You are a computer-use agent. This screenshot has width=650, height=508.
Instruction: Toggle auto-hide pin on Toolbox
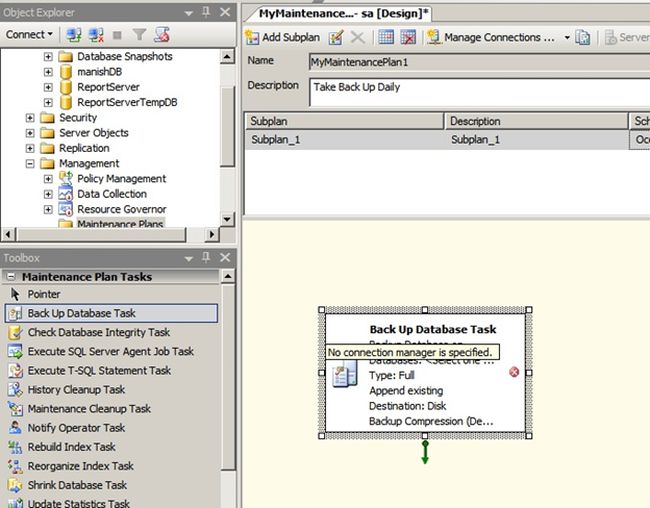pyautogui.click(x=206, y=258)
